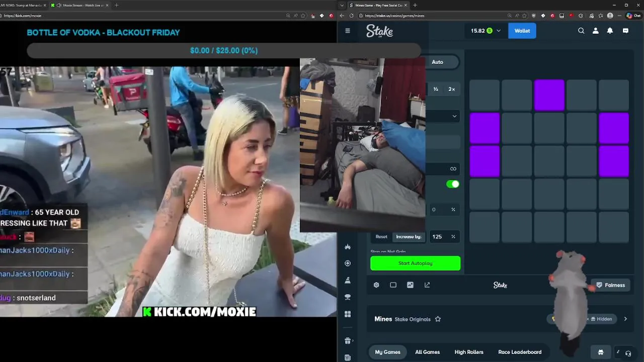
Task: Open the cone-shaped icon in Stake sidebar
Action: [x=348, y=280]
